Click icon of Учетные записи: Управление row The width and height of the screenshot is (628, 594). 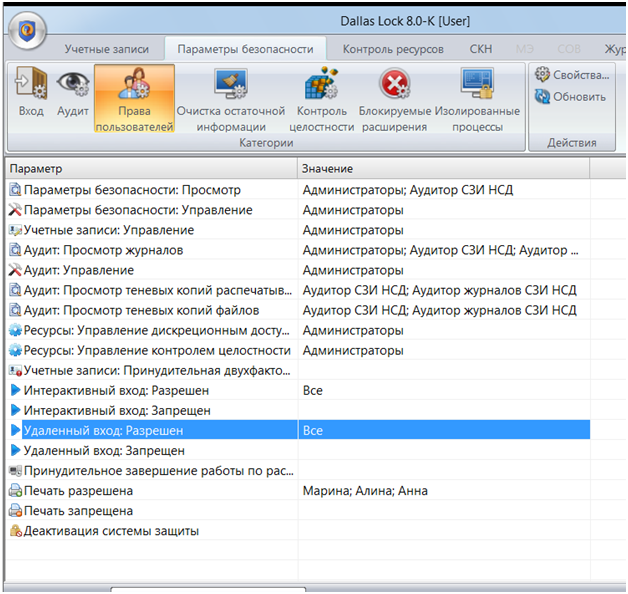pyautogui.click(x=15, y=230)
